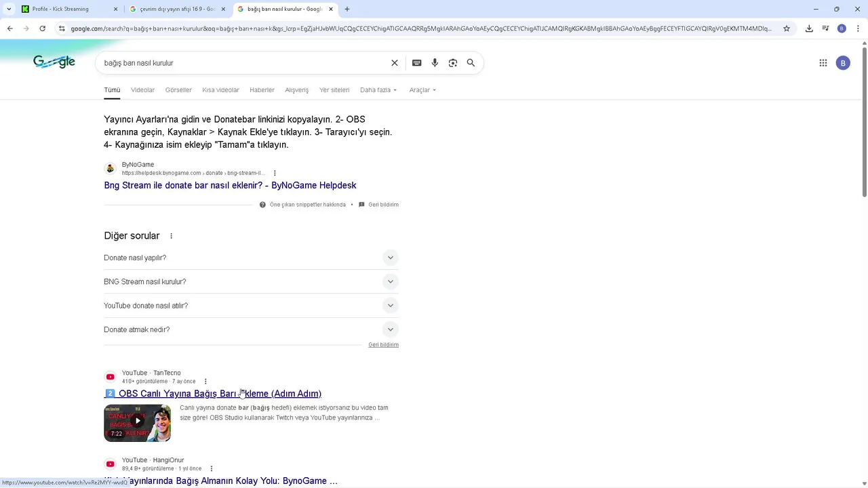868x488 pixels.
Task: Open Bng Stream donate bar ByNoGame link
Action: [x=230, y=185]
